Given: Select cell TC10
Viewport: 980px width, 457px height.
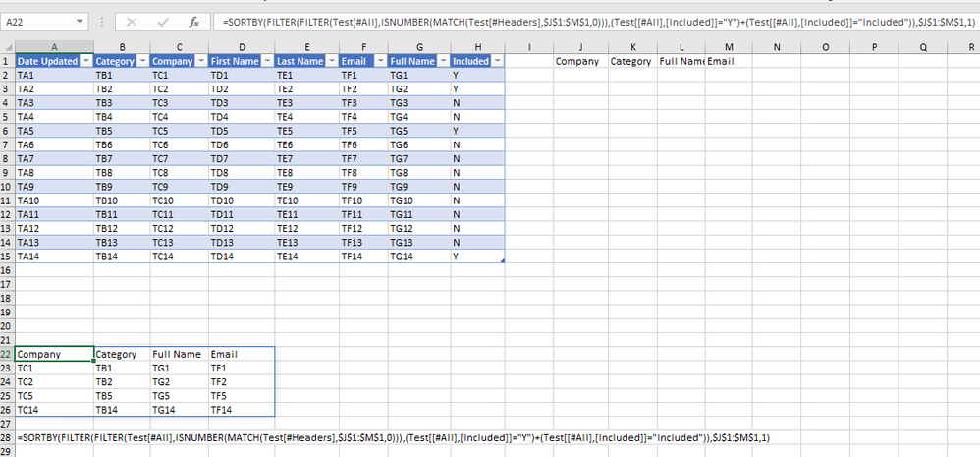Looking at the screenshot, I should pos(180,200).
